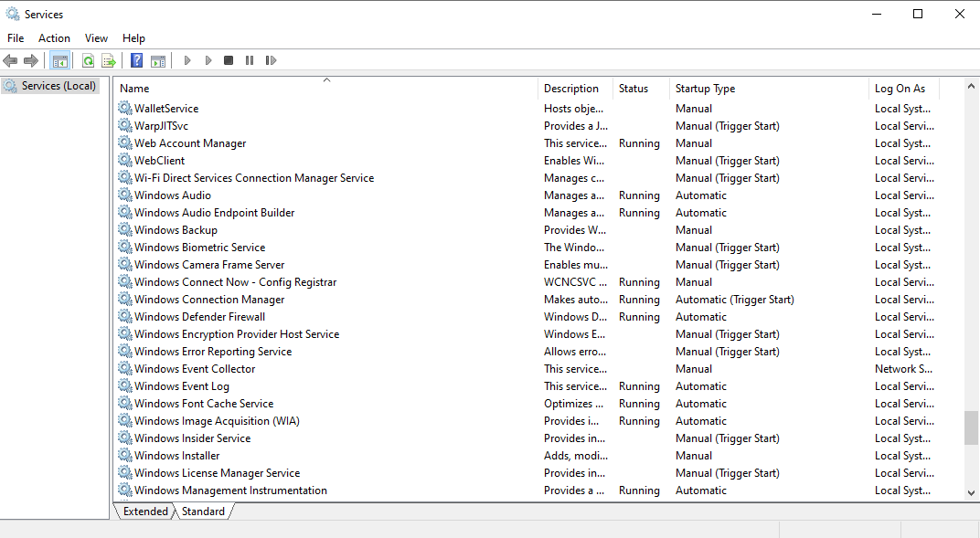Click the Pause Service icon

click(x=250, y=60)
